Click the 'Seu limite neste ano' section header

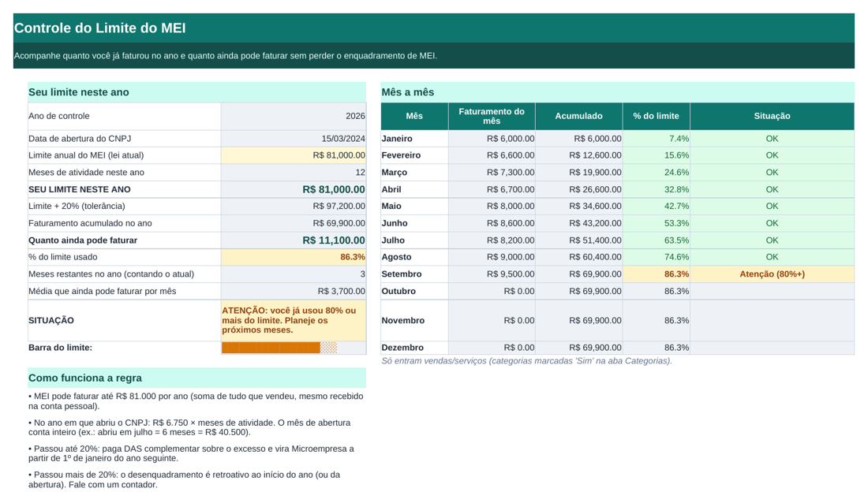coord(196,92)
